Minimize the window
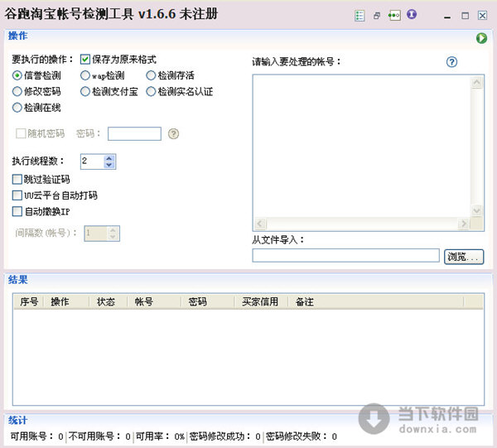 (x=447, y=16)
